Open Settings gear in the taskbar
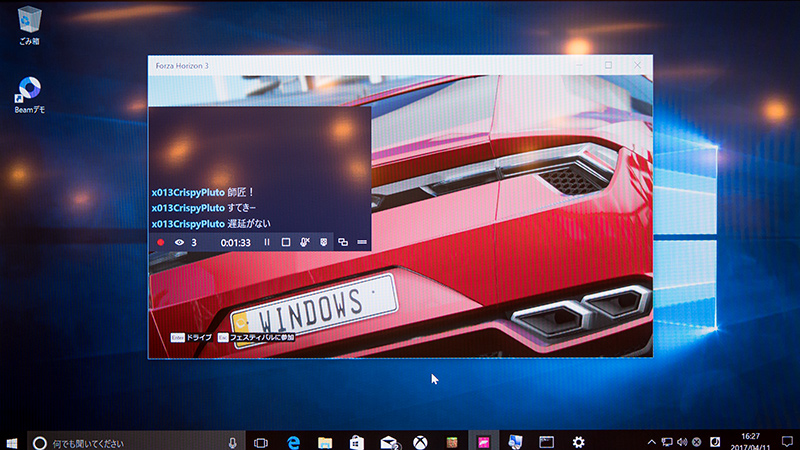The height and width of the screenshot is (450, 800). (x=578, y=442)
